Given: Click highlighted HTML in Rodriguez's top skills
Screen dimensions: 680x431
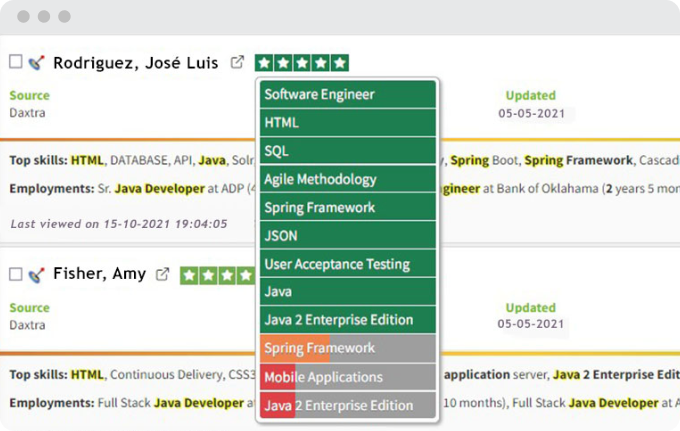Looking at the screenshot, I should coord(87,160).
